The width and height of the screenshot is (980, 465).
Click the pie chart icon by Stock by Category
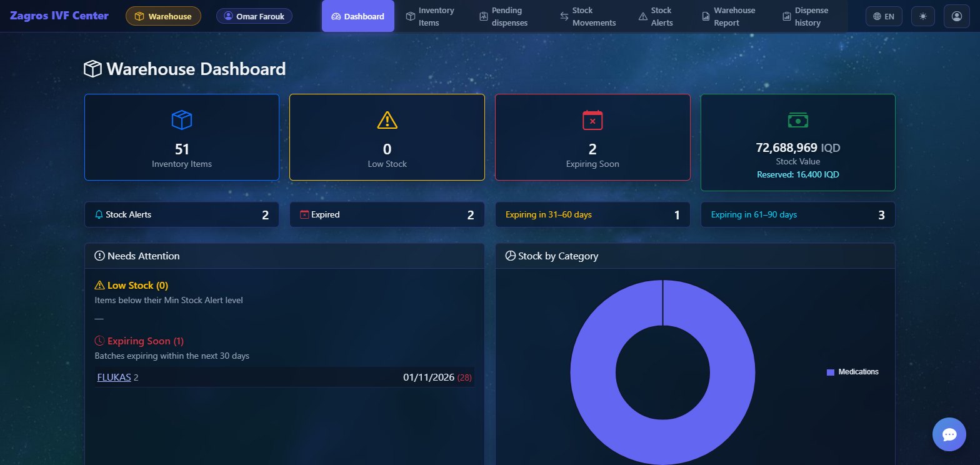coord(510,256)
